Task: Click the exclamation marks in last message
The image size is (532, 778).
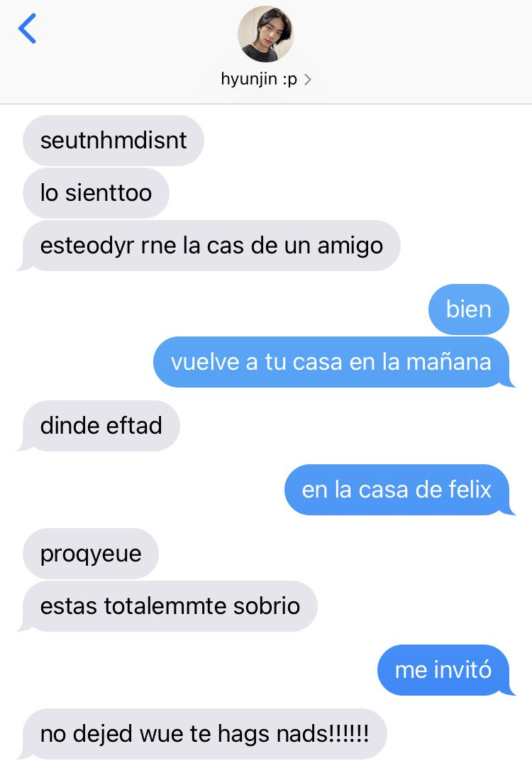Action: tap(348, 733)
